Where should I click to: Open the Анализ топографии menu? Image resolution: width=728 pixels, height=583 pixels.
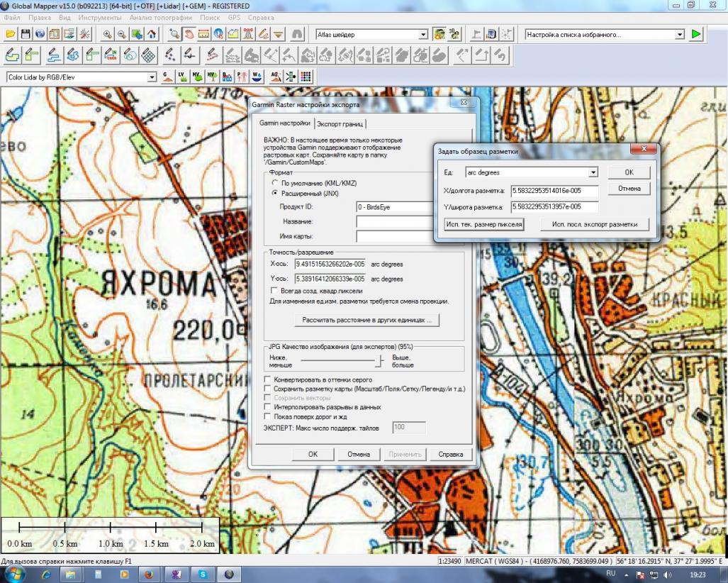tap(160, 16)
